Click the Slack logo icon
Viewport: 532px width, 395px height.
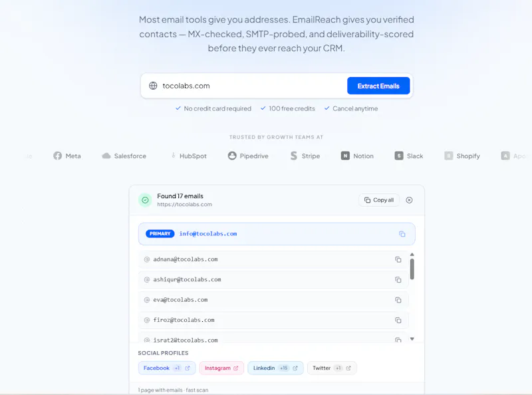[399, 156]
